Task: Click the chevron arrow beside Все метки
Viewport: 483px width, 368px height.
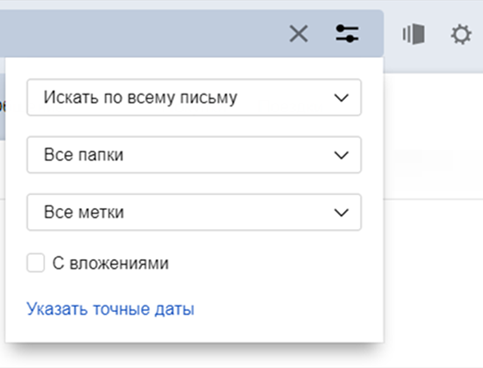Action: pyautogui.click(x=341, y=212)
